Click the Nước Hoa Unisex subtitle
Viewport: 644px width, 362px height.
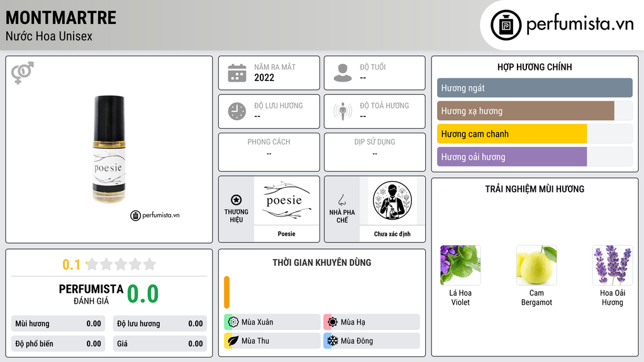pos(49,36)
